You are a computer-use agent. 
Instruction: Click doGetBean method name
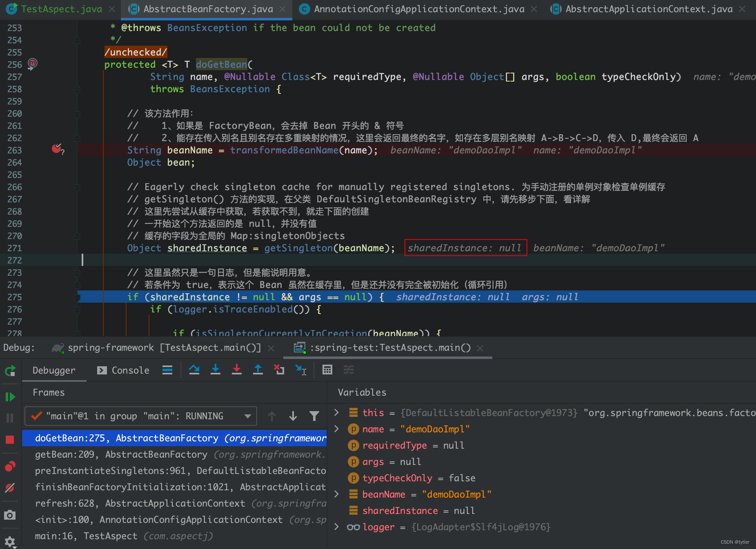pyautogui.click(x=221, y=64)
